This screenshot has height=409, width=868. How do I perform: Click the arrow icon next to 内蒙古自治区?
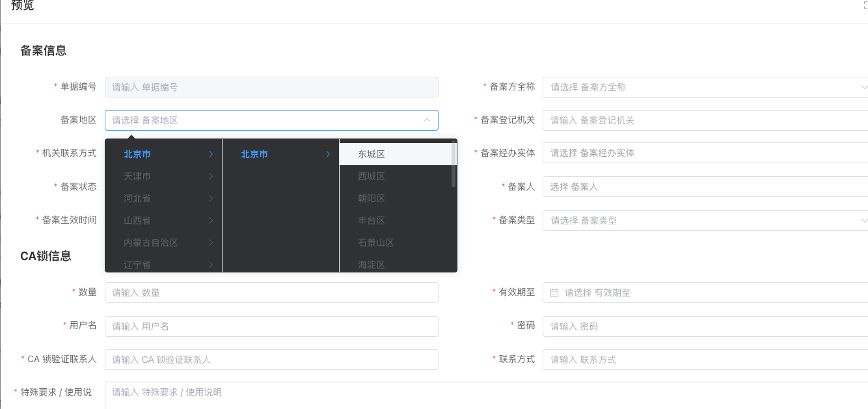pyautogui.click(x=211, y=243)
